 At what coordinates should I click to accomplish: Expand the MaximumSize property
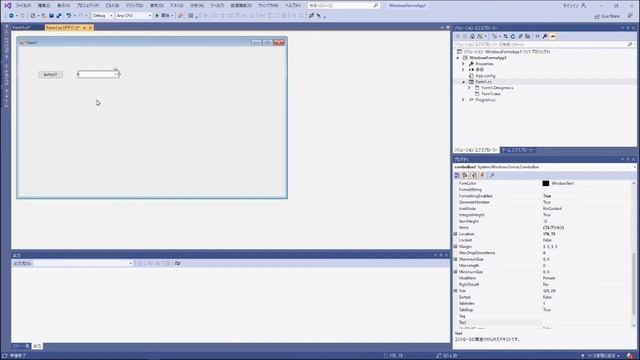(456, 259)
